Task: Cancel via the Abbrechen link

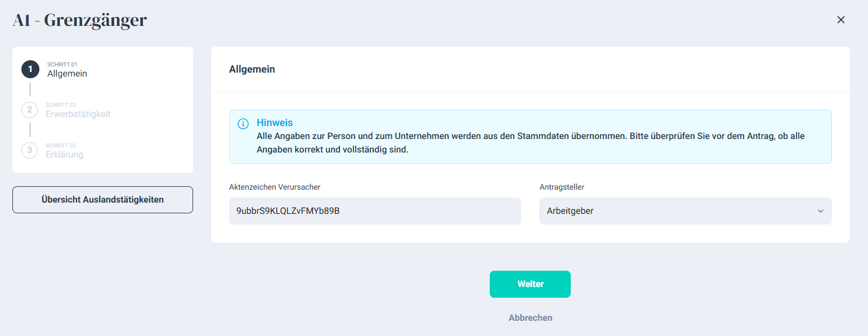Action: [x=530, y=318]
